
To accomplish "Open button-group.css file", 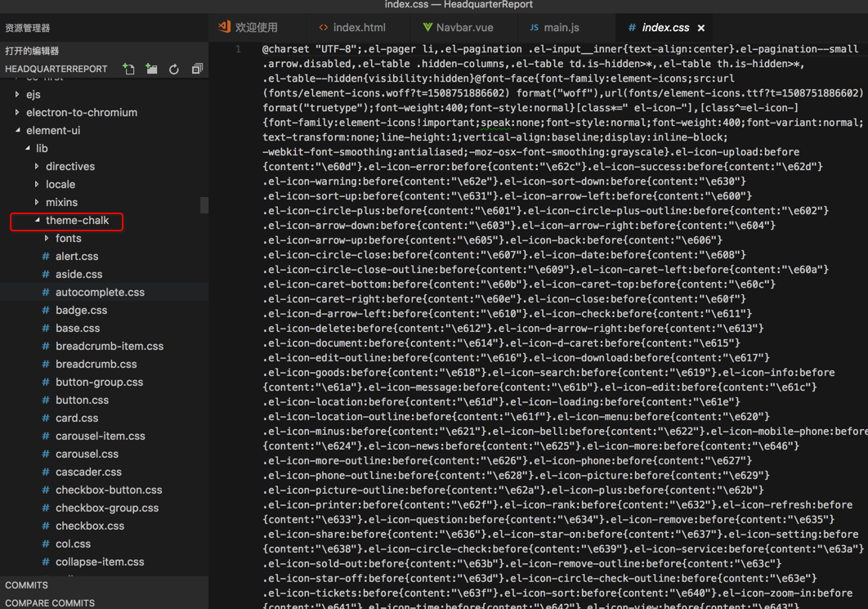I will pyautogui.click(x=99, y=383).
